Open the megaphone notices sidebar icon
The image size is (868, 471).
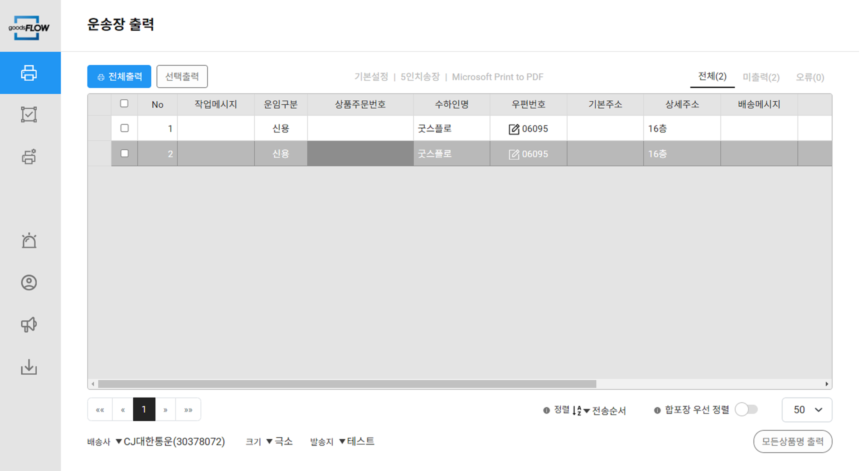click(29, 324)
